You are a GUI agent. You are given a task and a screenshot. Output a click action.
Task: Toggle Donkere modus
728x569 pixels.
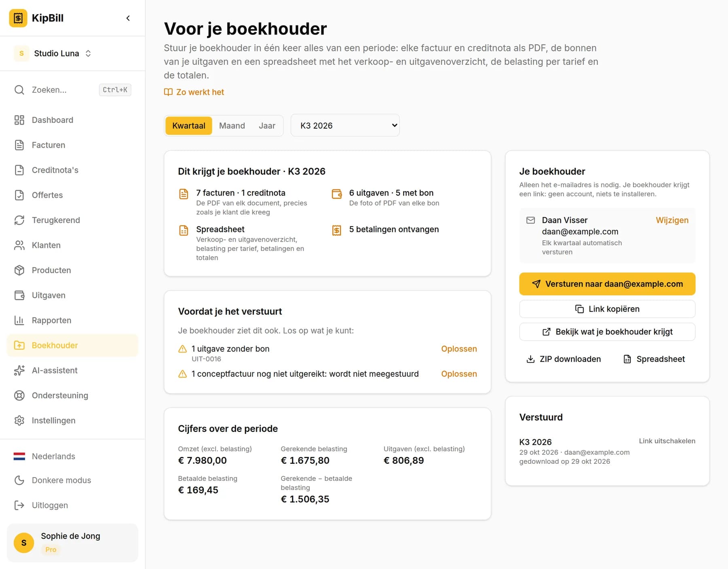(x=72, y=480)
